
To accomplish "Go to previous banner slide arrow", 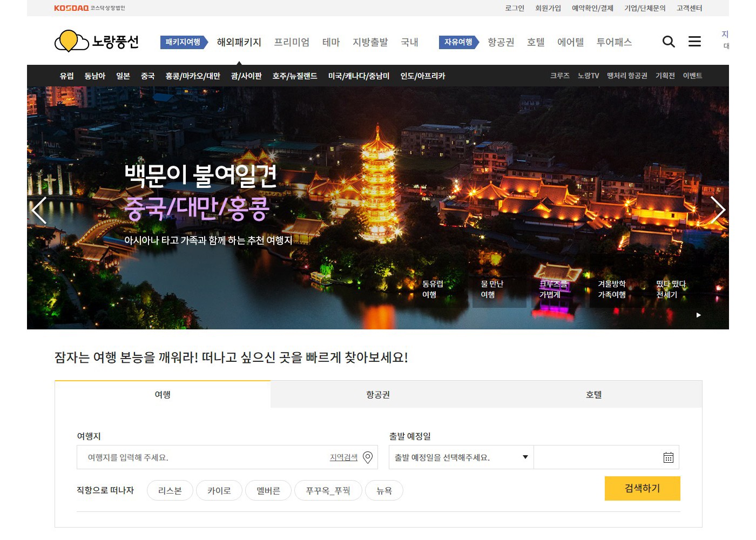I will [39, 210].
